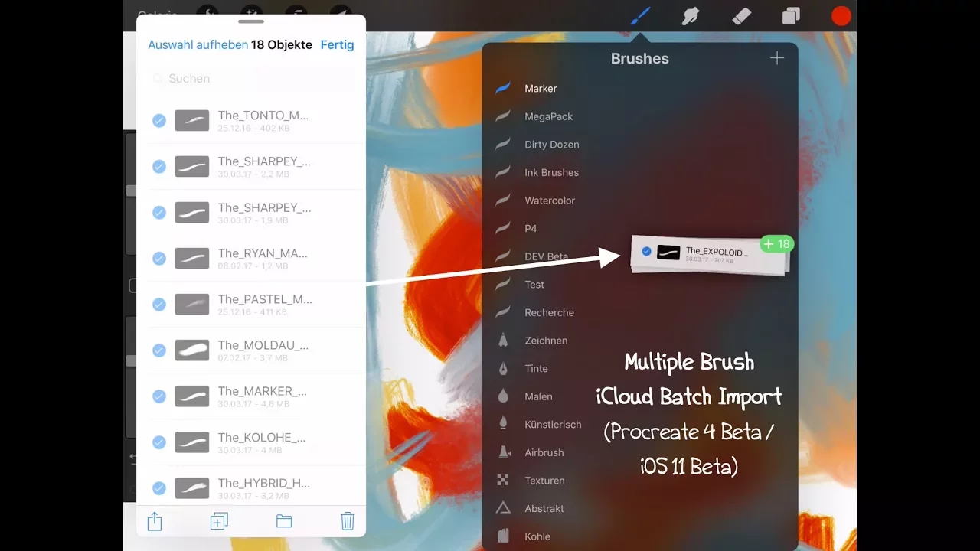Deselect The_PASTEL_M file checkmark
Image resolution: width=980 pixels, height=551 pixels.
point(159,304)
